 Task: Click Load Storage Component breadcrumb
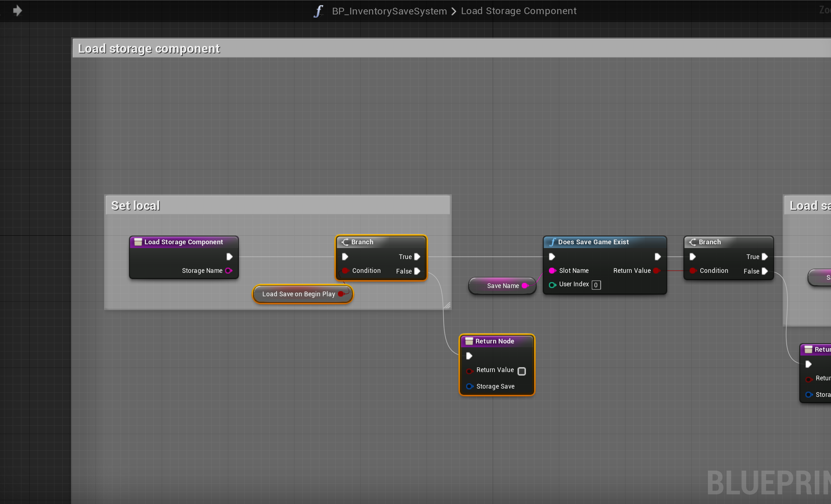tap(519, 11)
